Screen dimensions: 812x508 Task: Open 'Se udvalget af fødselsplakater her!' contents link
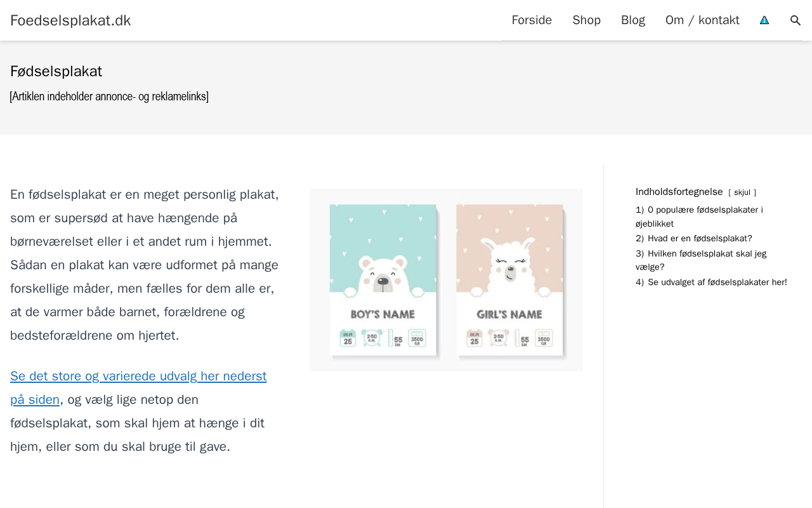point(717,283)
